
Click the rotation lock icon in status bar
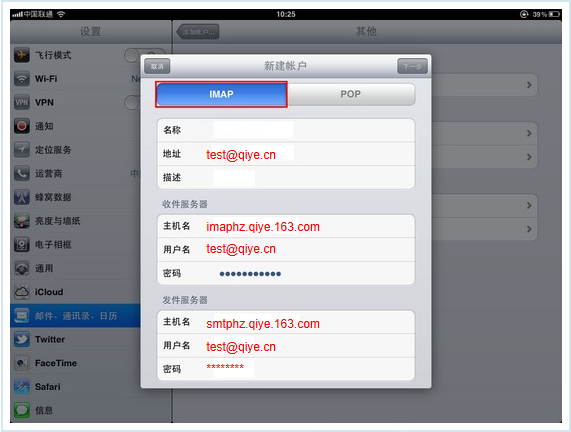click(x=524, y=14)
